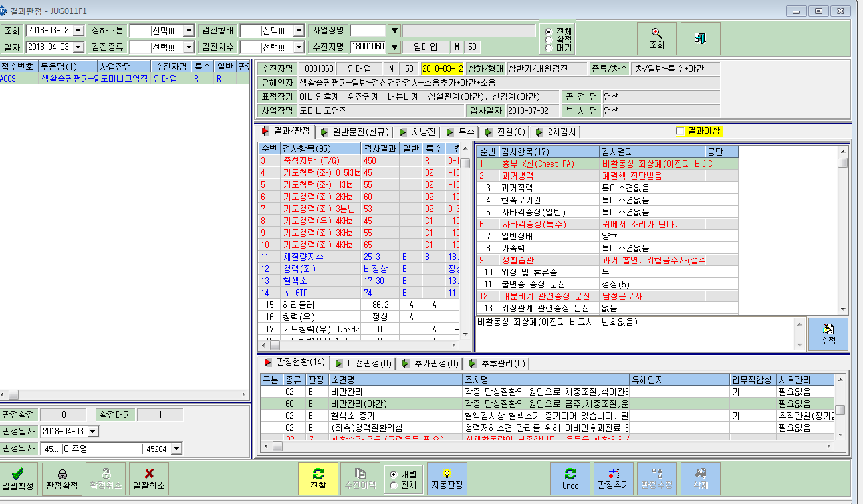863x504 pixels.
Task: Click the 일괄확정 green checkmark button
Action: (x=19, y=479)
